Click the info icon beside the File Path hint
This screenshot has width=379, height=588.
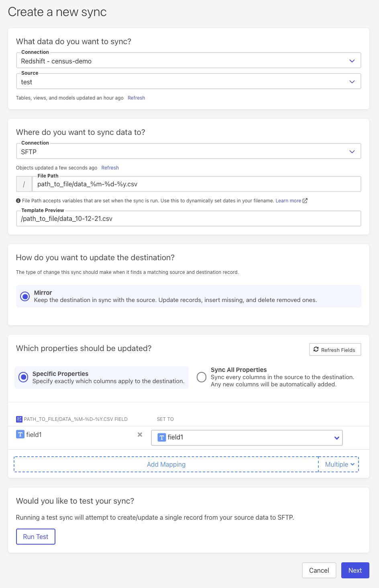click(18, 201)
